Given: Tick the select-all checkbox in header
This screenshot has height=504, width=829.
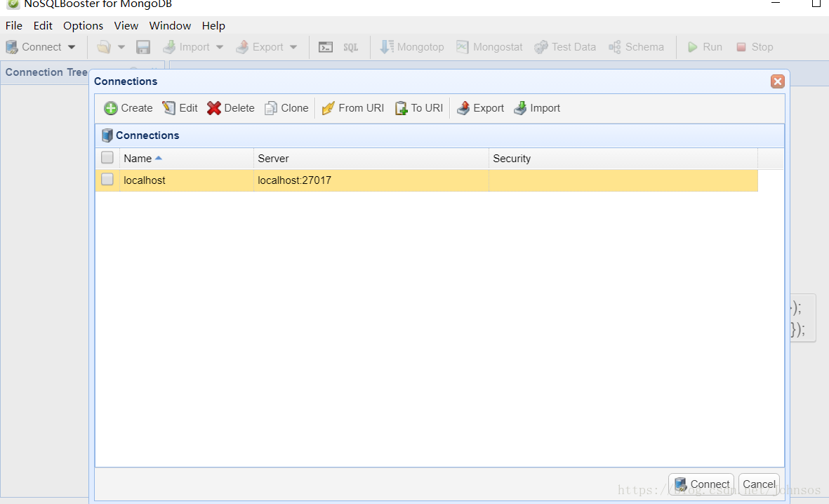Looking at the screenshot, I should point(107,158).
